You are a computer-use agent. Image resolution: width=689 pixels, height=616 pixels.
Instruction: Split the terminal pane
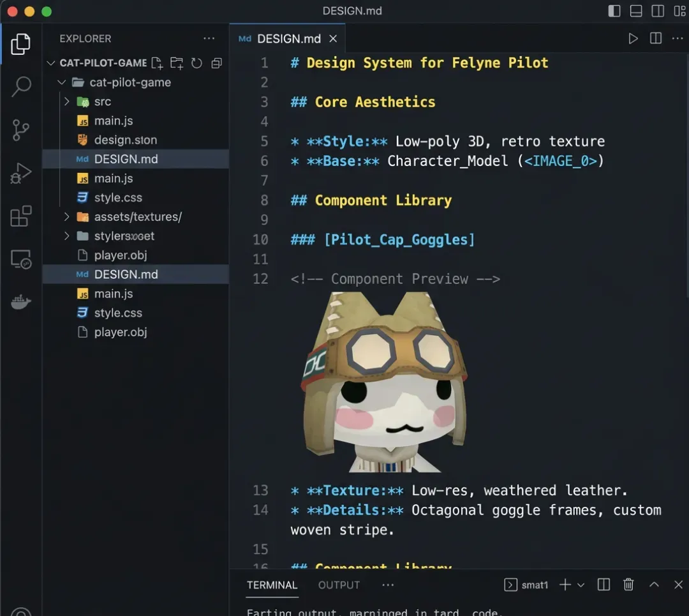coord(604,585)
